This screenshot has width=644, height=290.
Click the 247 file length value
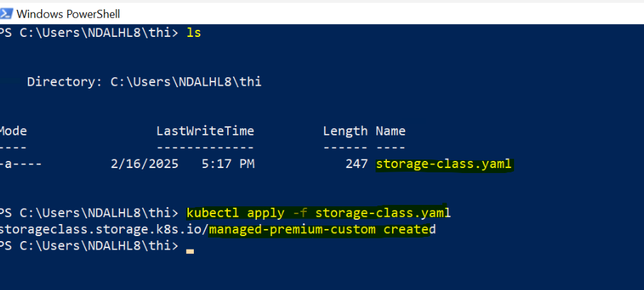point(357,164)
